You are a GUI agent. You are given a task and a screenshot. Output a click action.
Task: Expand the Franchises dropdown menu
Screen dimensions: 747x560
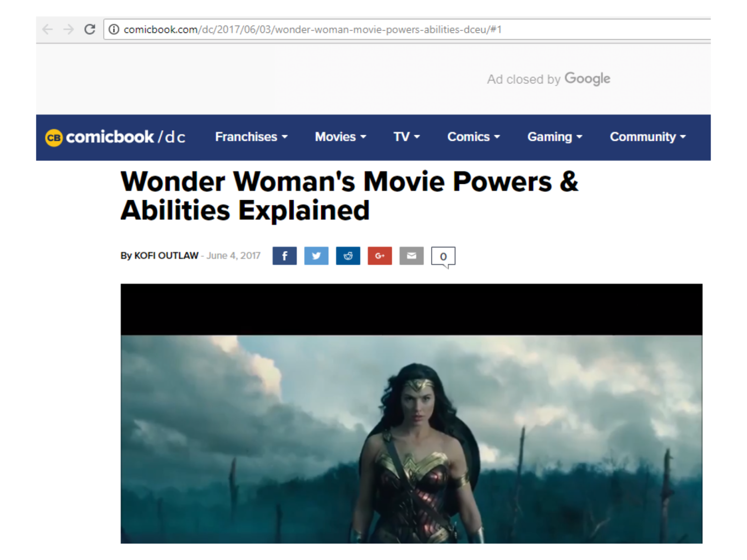click(x=251, y=137)
